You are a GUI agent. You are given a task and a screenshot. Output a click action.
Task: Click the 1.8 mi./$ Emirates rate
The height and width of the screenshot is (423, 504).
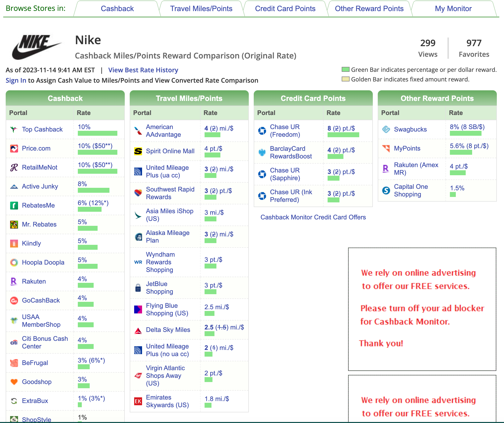pos(217,399)
